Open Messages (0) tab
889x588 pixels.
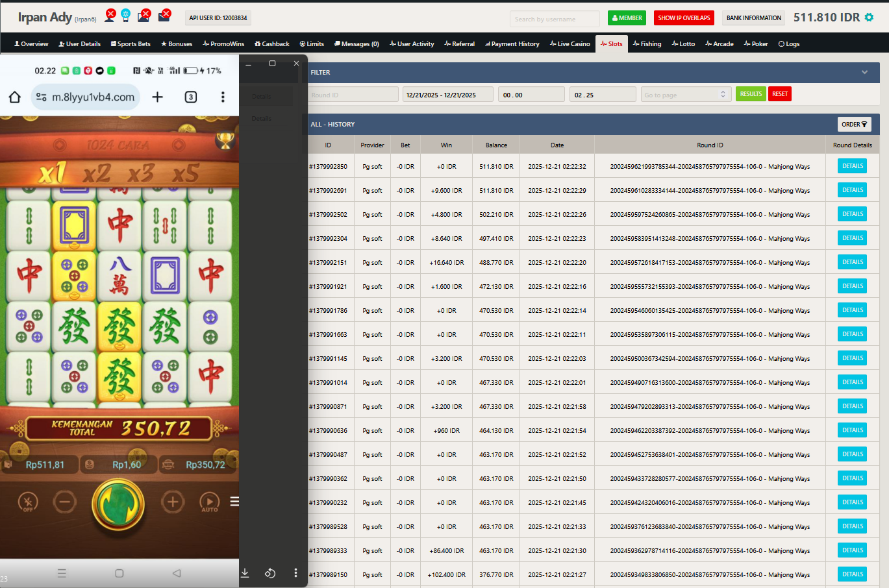(357, 44)
